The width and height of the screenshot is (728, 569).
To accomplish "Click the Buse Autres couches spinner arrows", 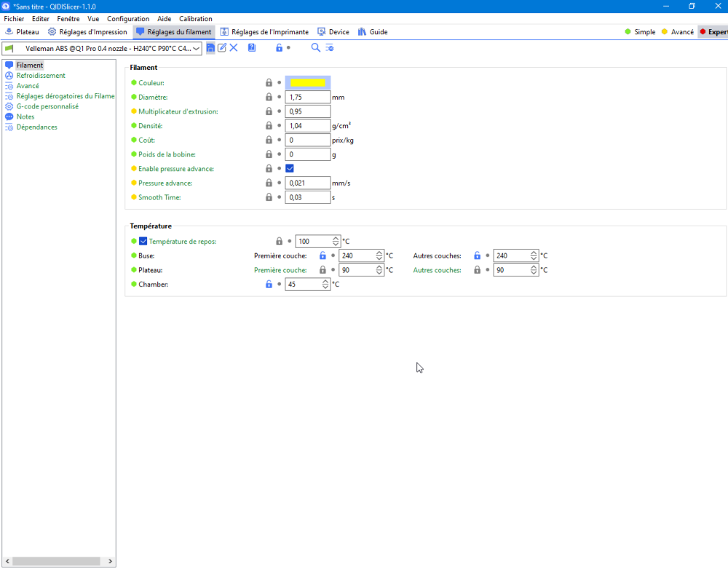I will (x=534, y=255).
